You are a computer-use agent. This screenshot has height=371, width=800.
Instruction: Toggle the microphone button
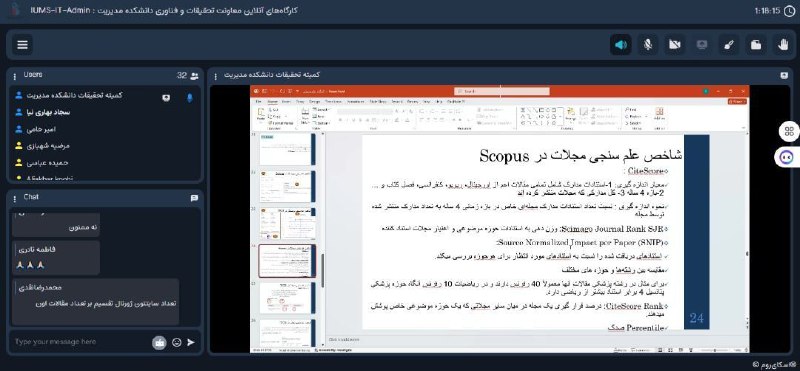pos(647,45)
